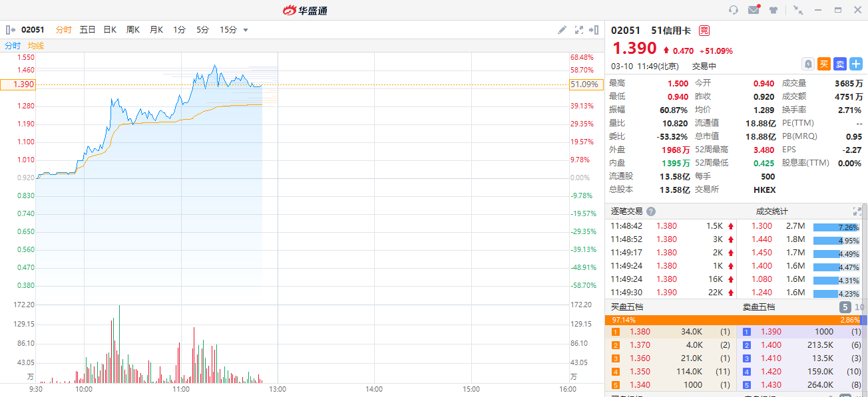Open more chart periods dropdown arrow
Screen dimensions: 868x397
pyautogui.click(x=246, y=30)
